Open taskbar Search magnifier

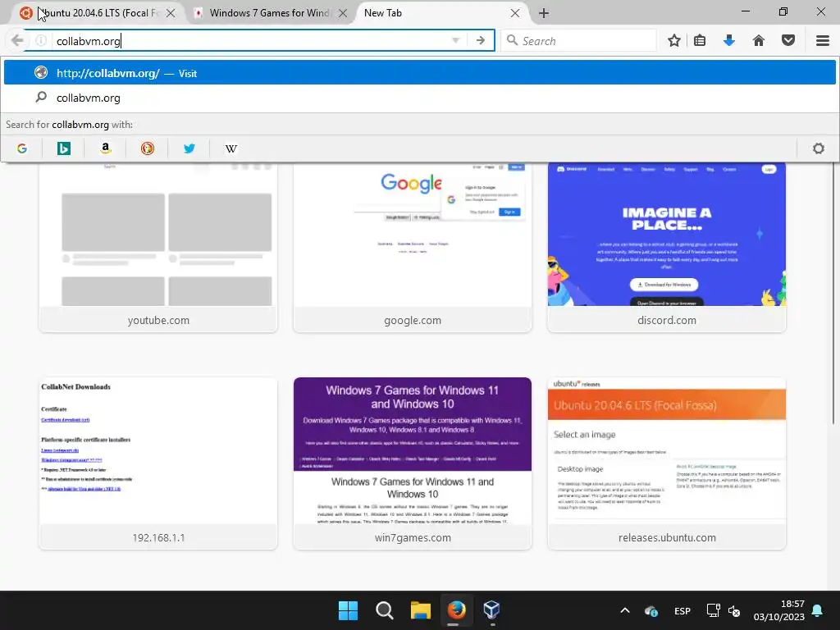coord(384,610)
